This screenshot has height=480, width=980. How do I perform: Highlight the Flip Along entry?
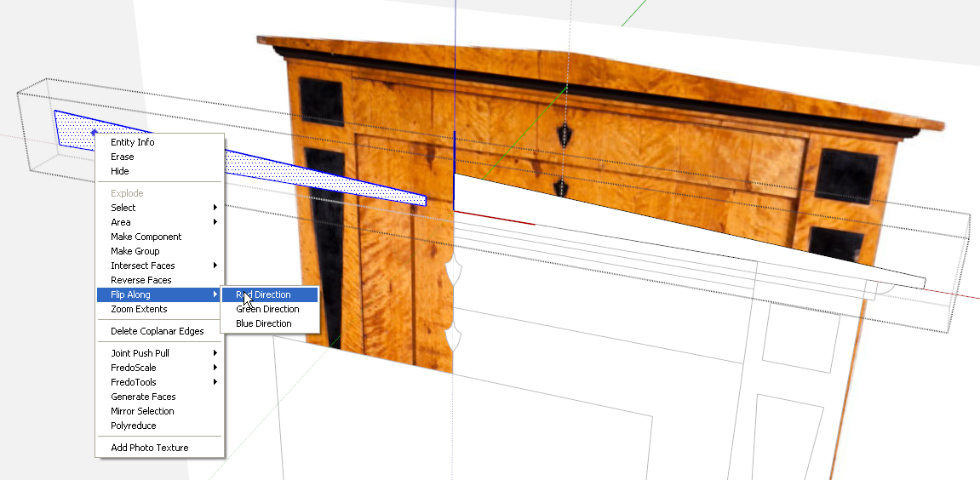click(x=159, y=294)
